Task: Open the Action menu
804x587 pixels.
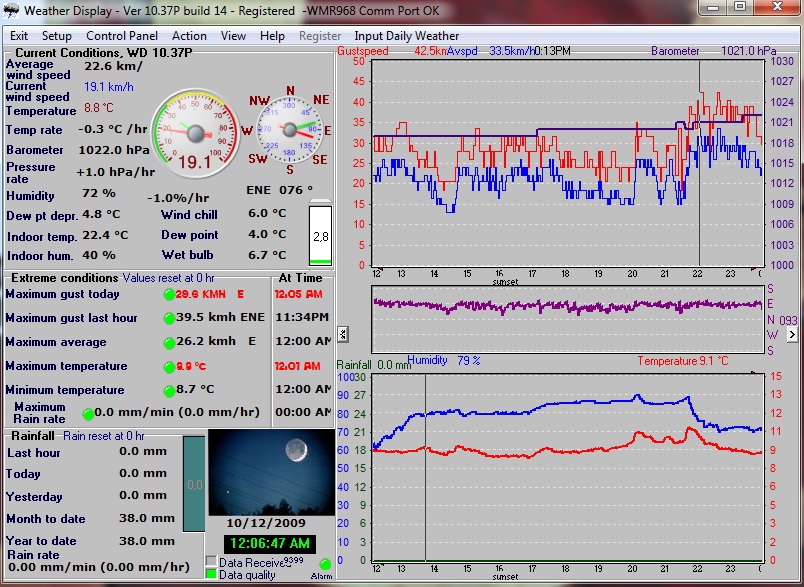Action: click(189, 36)
